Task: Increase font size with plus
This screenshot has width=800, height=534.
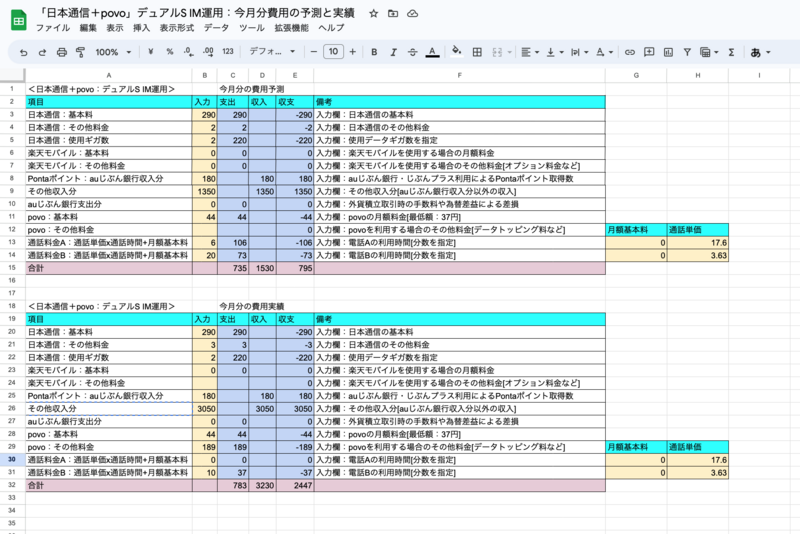Action: coord(353,52)
